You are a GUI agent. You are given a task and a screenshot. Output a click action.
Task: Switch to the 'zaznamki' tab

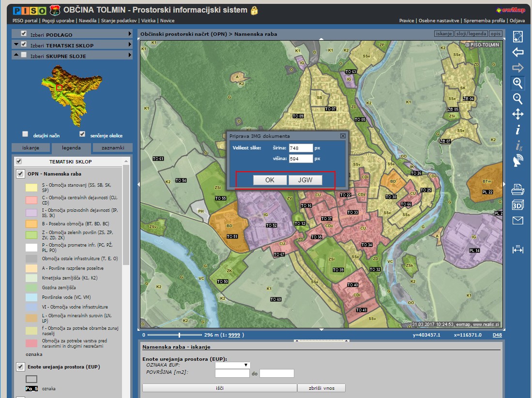click(113, 148)
